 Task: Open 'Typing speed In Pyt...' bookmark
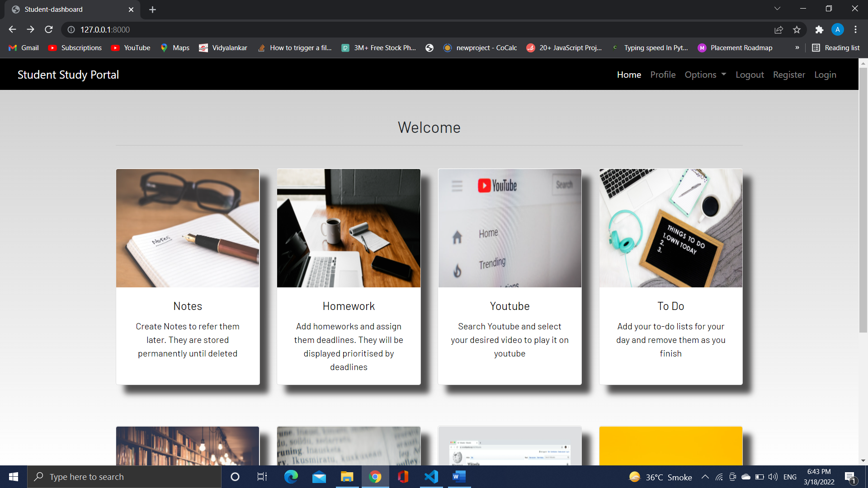point(650,48)
